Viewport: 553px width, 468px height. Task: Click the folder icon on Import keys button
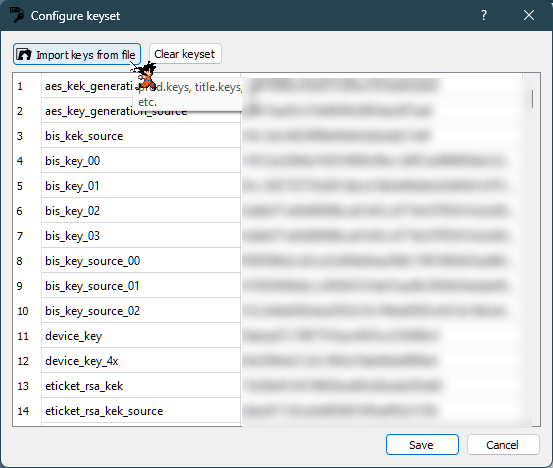pos(24,54)
